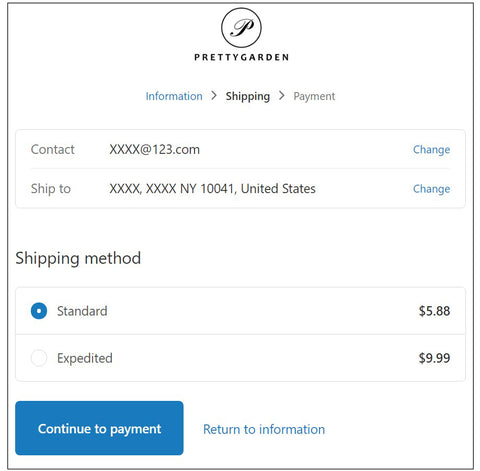
Task: Return to information page
Action: 264,429
